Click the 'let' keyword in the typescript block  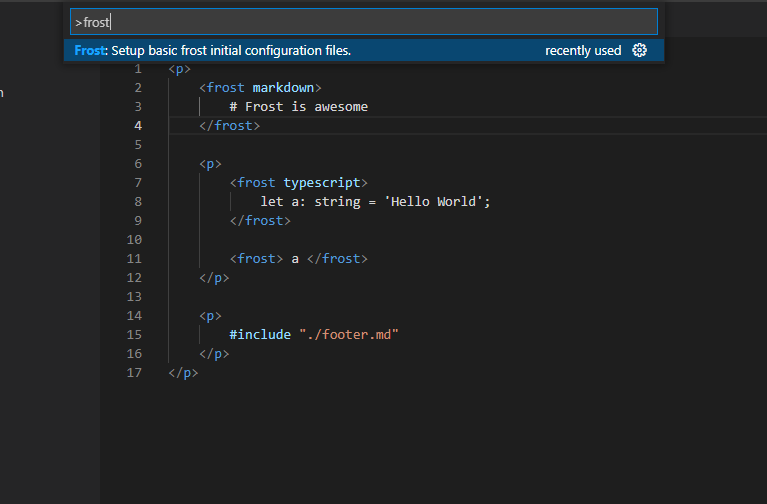pyautogui.click(x=271, y=202)
